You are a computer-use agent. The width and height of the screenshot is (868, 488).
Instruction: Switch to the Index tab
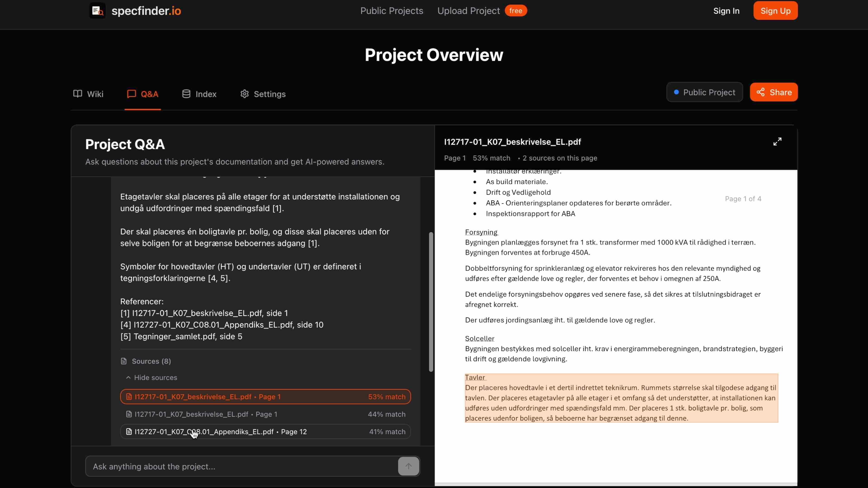tap(199, 94)
